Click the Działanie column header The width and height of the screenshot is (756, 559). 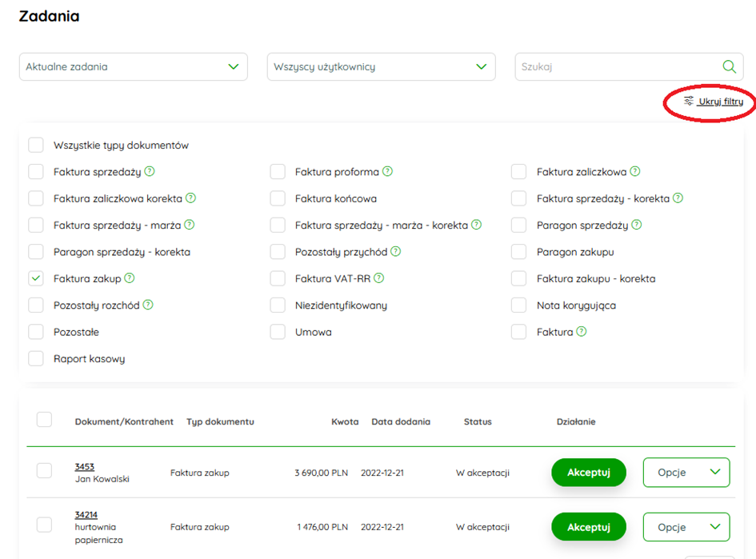[x=576, y=421]
